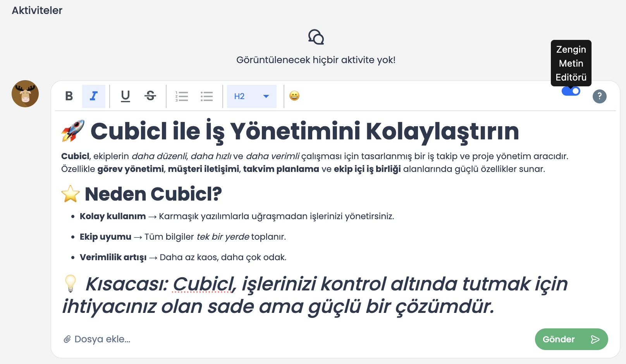Disable the Zengin Metin Editörü switch
The image size is (626, 364).
click(x=571, y=91)
